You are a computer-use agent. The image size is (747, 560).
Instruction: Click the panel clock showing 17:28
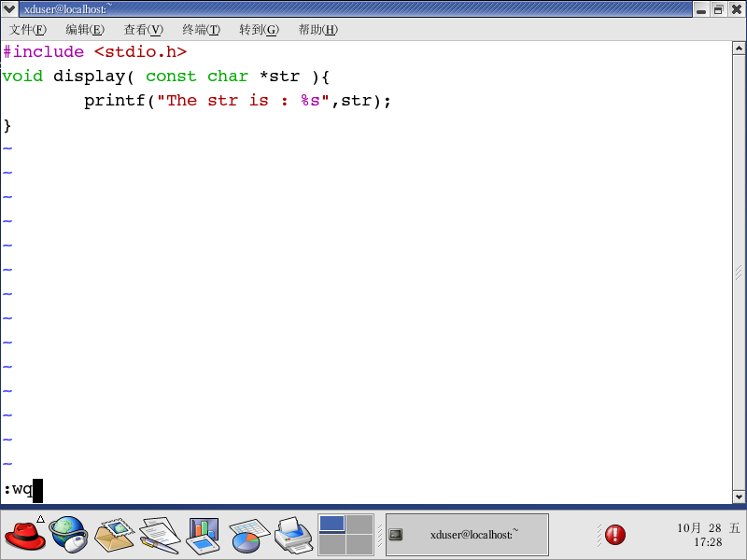click(x=708, y=535)
